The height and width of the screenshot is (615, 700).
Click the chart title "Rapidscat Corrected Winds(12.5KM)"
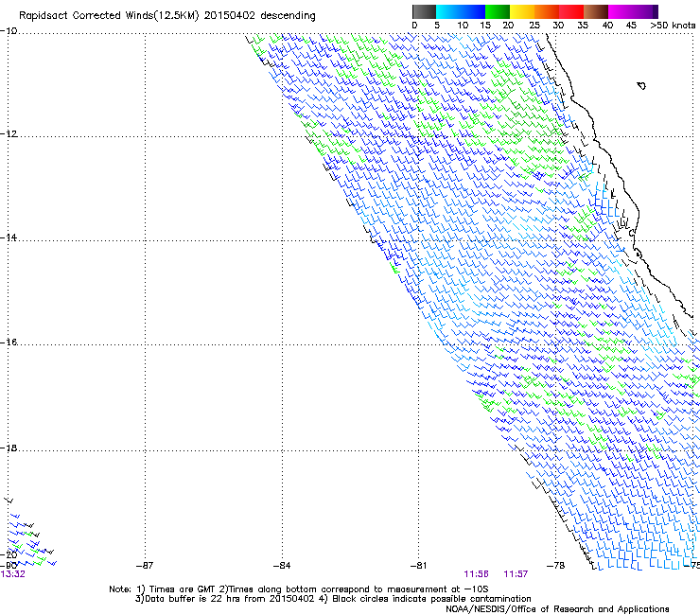[109, 16]
